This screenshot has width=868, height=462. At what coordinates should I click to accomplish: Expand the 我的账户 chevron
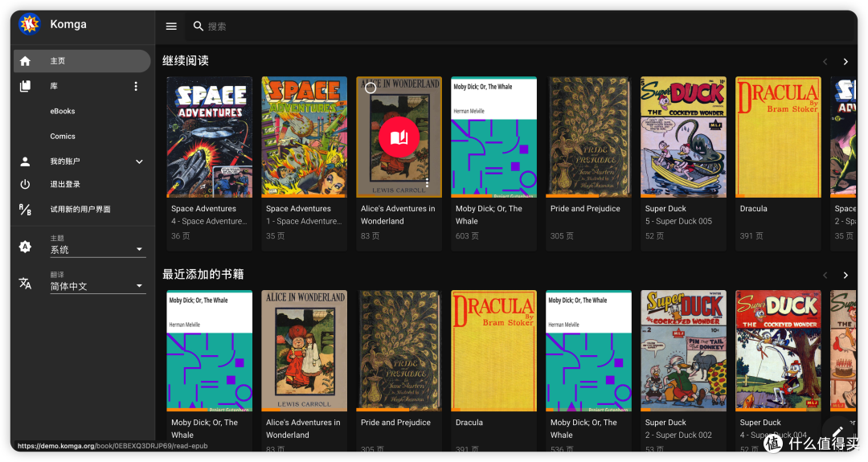point(140,161)
